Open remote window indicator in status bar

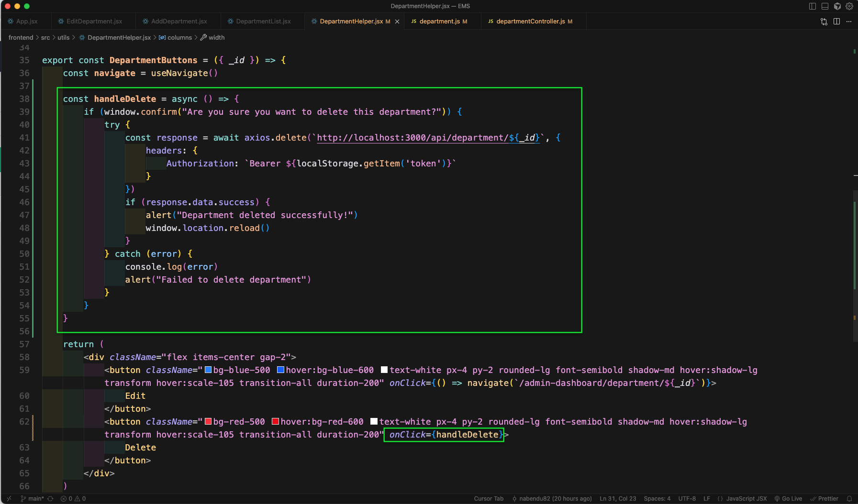[x=9, y=499]
